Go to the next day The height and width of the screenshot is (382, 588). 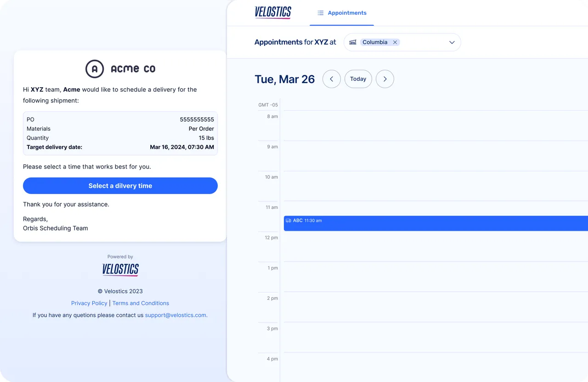point(385,79)
